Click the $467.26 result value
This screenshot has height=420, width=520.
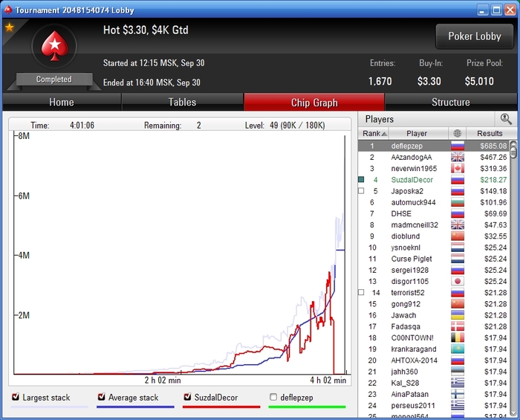pos(493,158)
